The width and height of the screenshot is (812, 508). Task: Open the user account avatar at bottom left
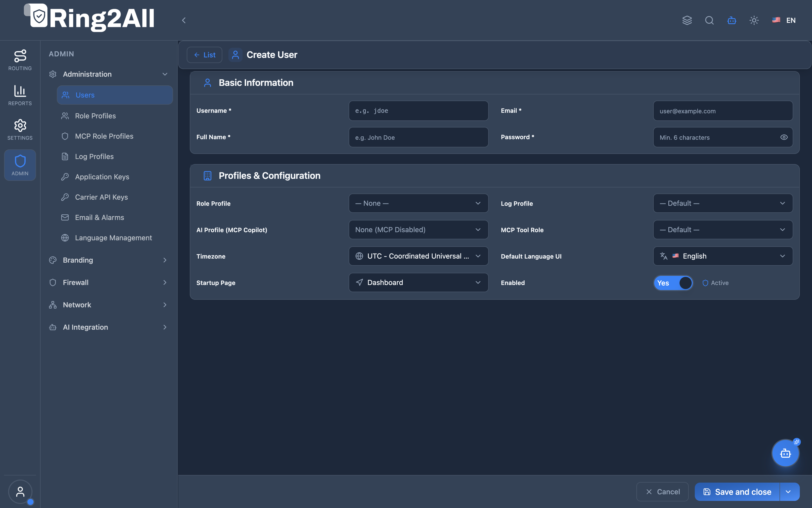pyautogui.click(x=20, y=491)
